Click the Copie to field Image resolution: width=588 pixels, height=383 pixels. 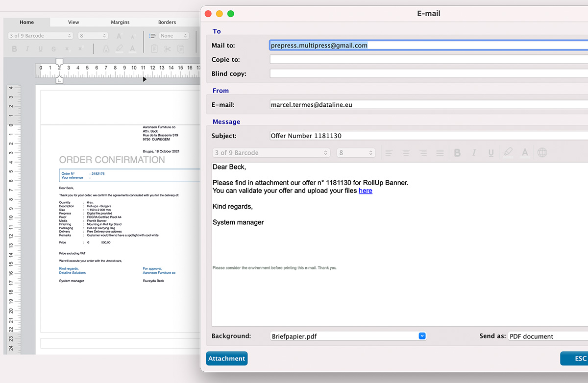pos(429,59)
